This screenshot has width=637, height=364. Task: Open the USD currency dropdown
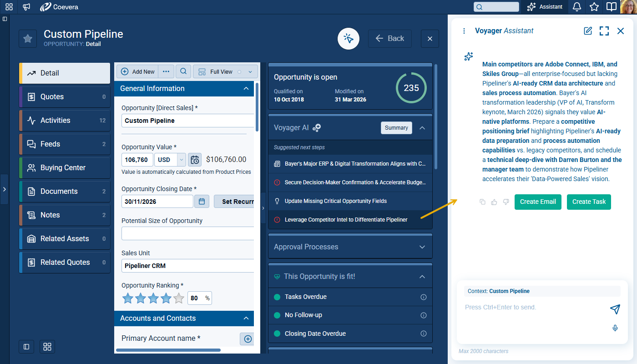181,160
